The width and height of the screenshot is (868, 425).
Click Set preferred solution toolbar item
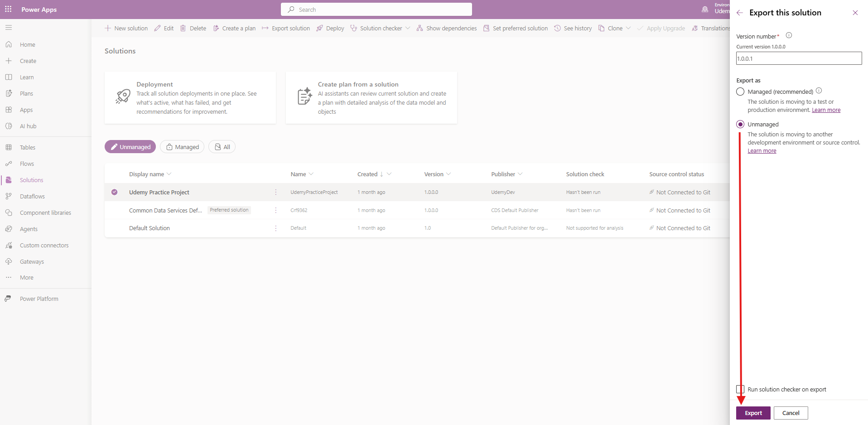pos(516,28)
